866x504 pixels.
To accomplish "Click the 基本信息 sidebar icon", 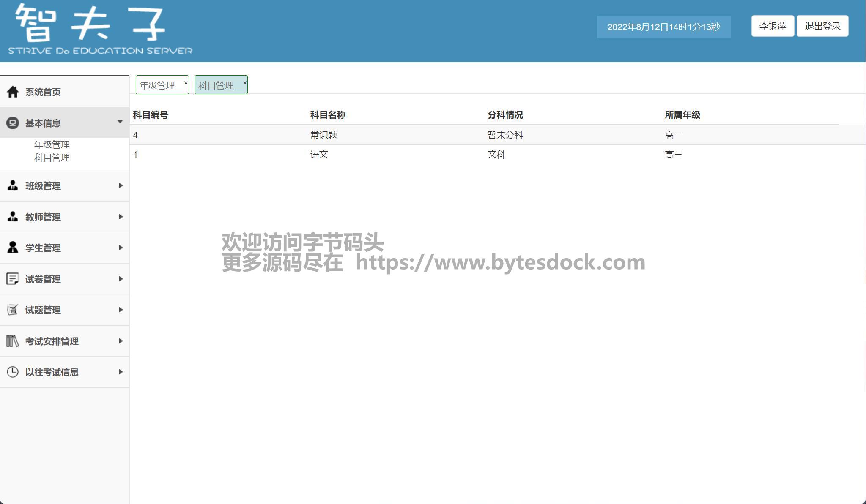I will click(13, 123).
